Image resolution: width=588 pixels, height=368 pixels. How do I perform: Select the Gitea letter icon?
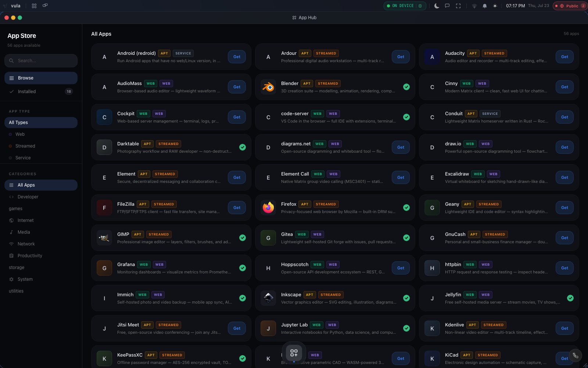268,238
